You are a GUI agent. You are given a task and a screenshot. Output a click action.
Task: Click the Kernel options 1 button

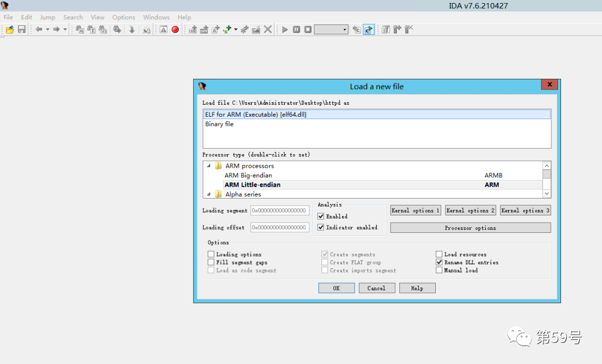(x=415, y=210)
